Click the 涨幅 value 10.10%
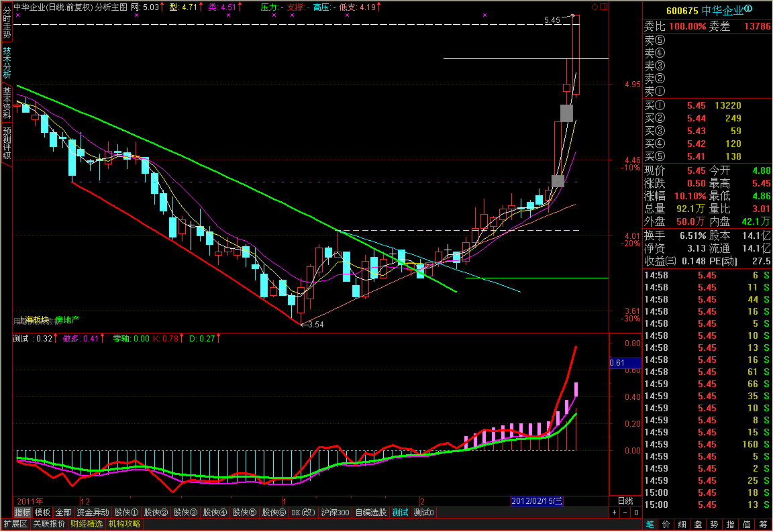Image resolution: width=773 pixels, height=532 pixels. click(690, 197)
